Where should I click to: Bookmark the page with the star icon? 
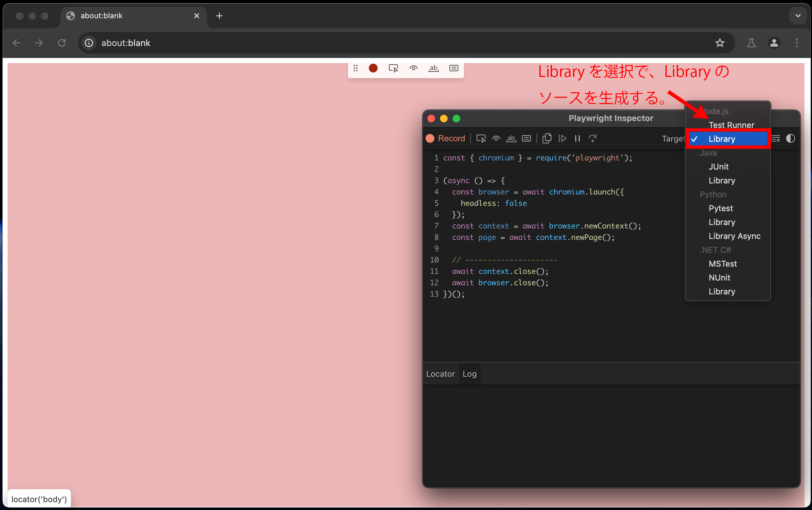(x=720, y=43)
